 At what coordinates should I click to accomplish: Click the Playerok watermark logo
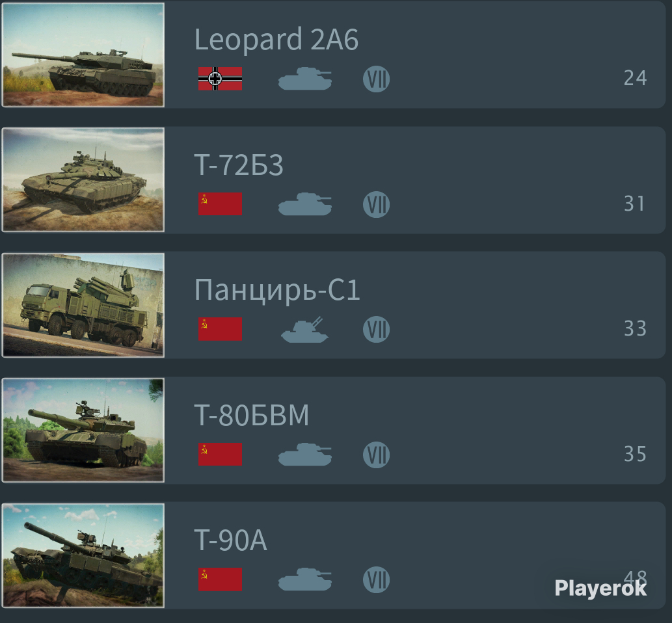pyautogui.click(x=600, y=588)
